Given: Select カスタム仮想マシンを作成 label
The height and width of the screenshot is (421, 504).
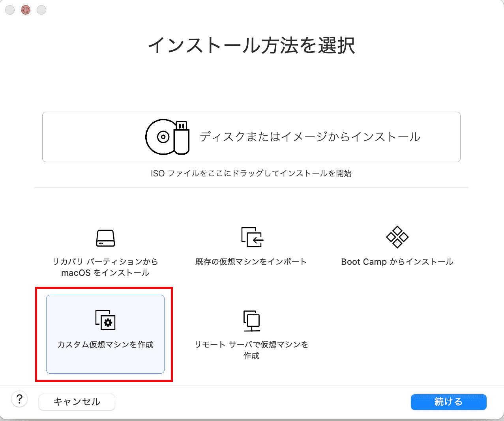Looking at the screenshot, I should click(x=105, y=344).
